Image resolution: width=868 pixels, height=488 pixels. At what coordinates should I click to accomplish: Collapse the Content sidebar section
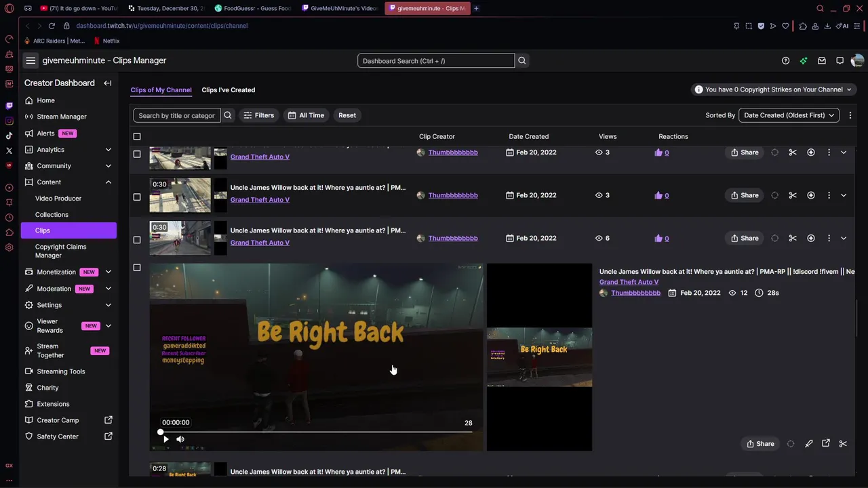point(108,182)
